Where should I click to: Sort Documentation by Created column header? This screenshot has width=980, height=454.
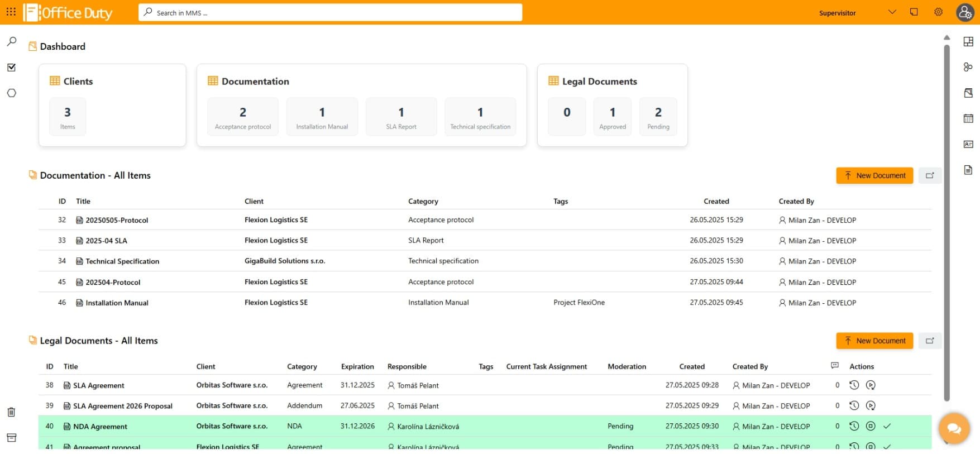(716, 201)
